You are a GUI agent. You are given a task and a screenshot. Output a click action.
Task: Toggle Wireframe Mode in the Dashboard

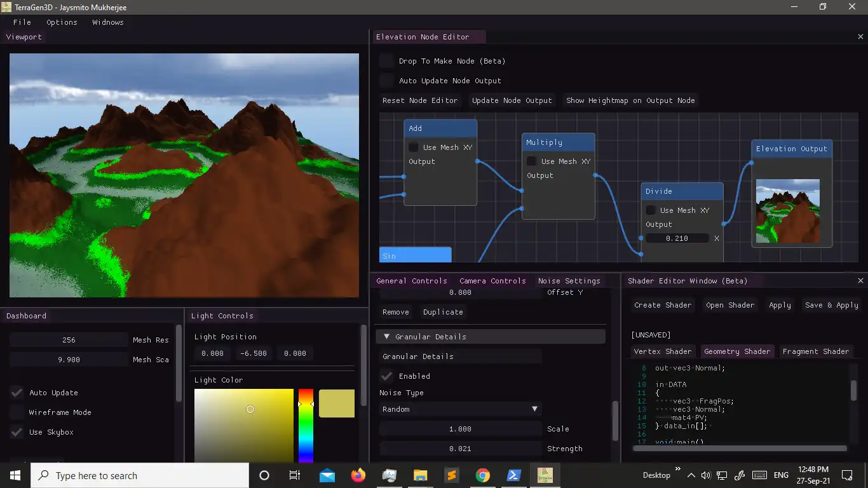pos(17,412)
